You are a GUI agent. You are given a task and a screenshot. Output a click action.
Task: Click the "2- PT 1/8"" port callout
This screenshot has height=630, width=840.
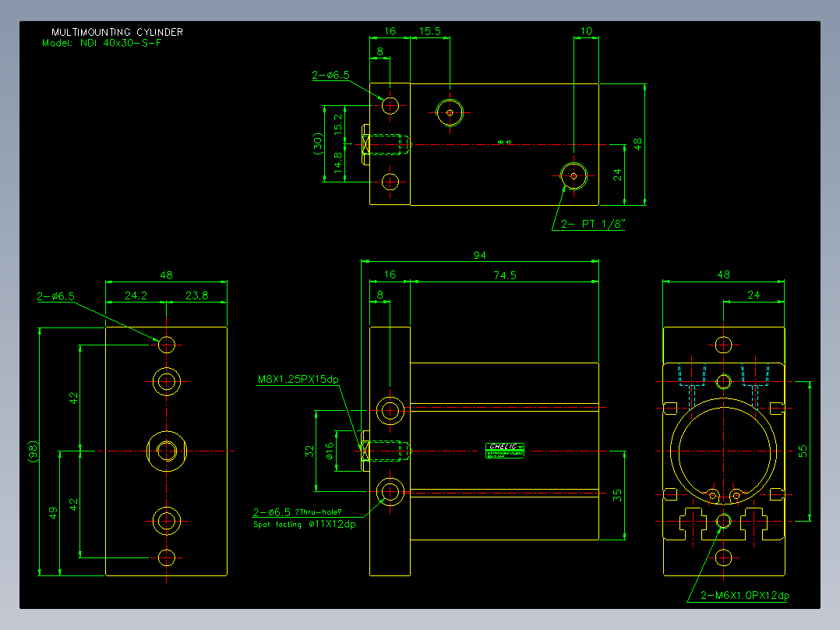pos(593,224)
